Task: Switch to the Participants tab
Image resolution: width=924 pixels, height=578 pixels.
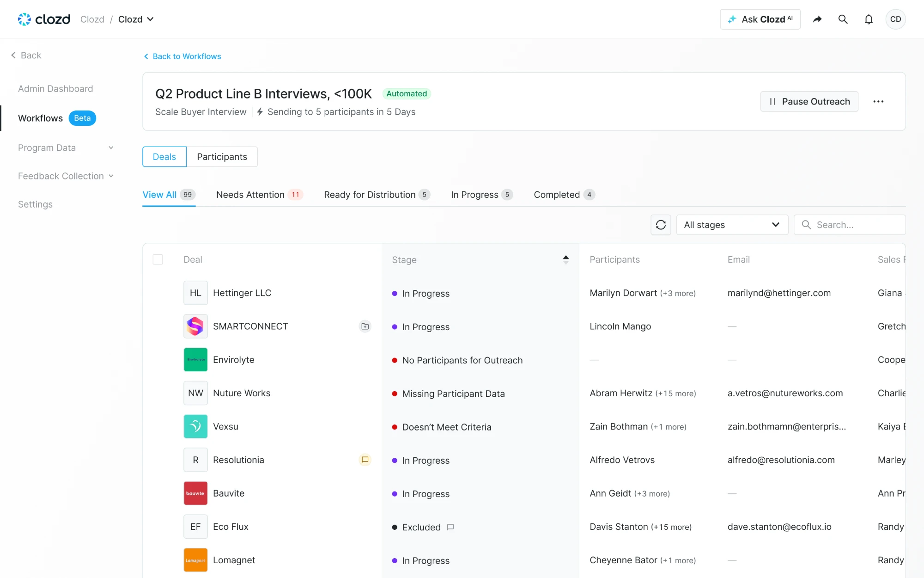Action: pyautogui.click(x=222, y=157)
